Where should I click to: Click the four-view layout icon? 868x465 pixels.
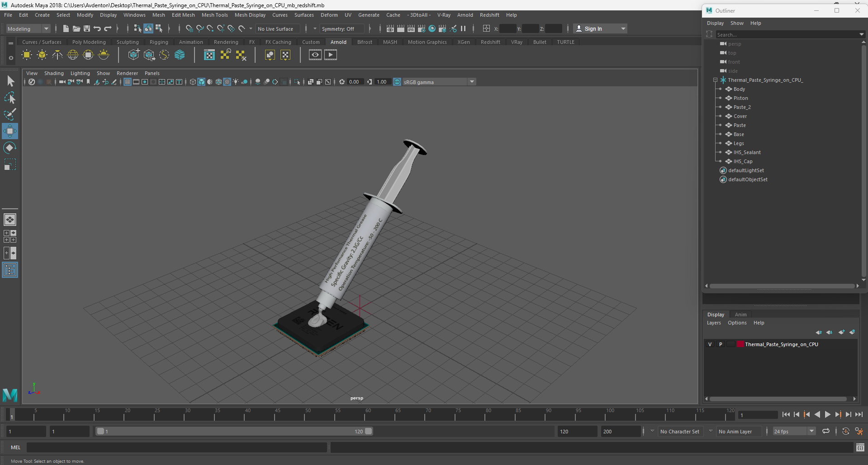[x=10, y=236]
